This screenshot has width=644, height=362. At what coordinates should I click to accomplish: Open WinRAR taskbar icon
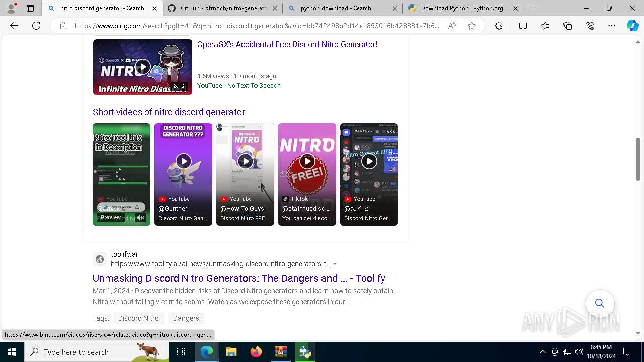280,352
